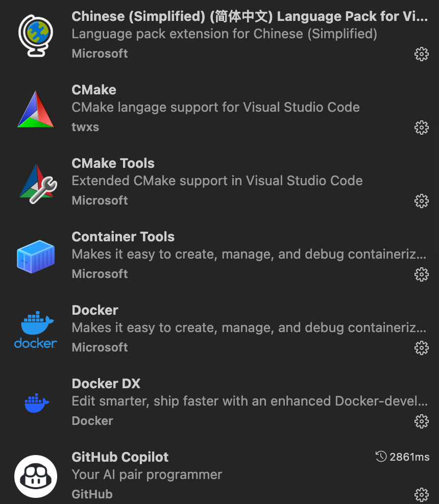Viewport: 439px width, 504px height.
Task: Open manage gear for Container Tools
Action: click(x=421, y=274)
